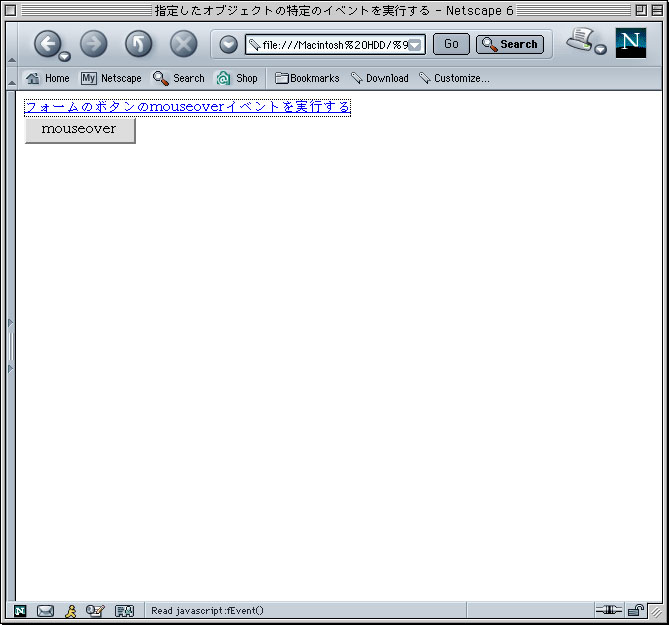The width and height of the screenshot is (669, 625).
Task: Go forward with the Forward arrow button
Action: point(93,44)
